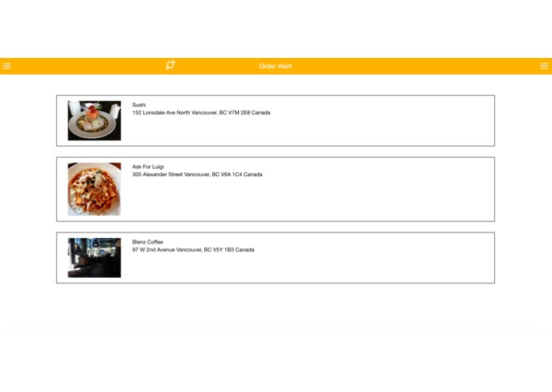Open the left hamburger menu
Image resolution: width=552 pixels, height=392 pixels.
coord(7,66)
